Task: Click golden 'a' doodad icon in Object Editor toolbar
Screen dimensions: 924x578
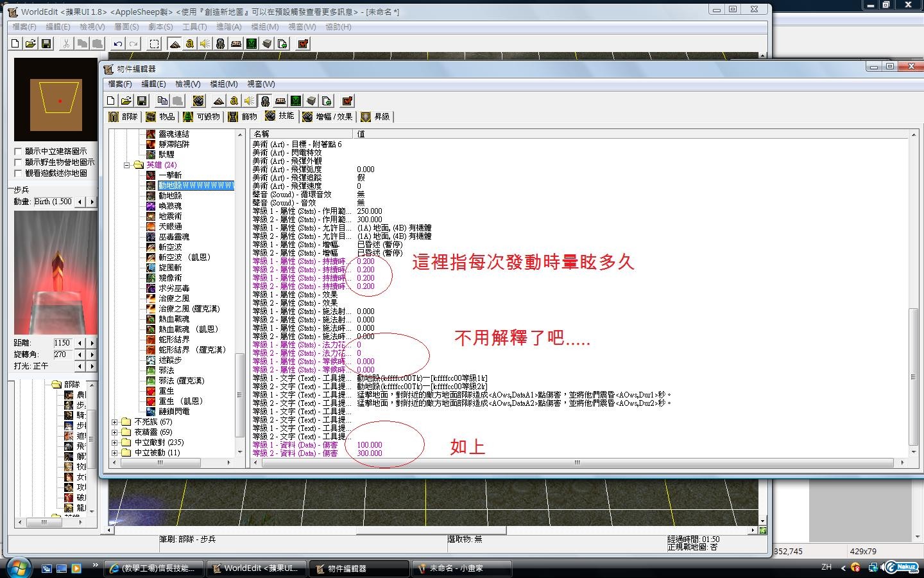Action: (x=234, y=101)
